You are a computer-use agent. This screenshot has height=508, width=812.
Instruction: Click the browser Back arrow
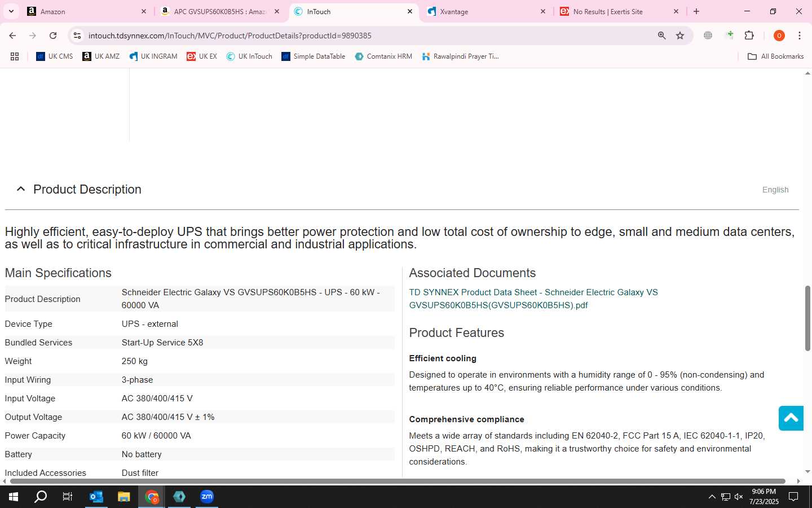[x=12, y=36]
